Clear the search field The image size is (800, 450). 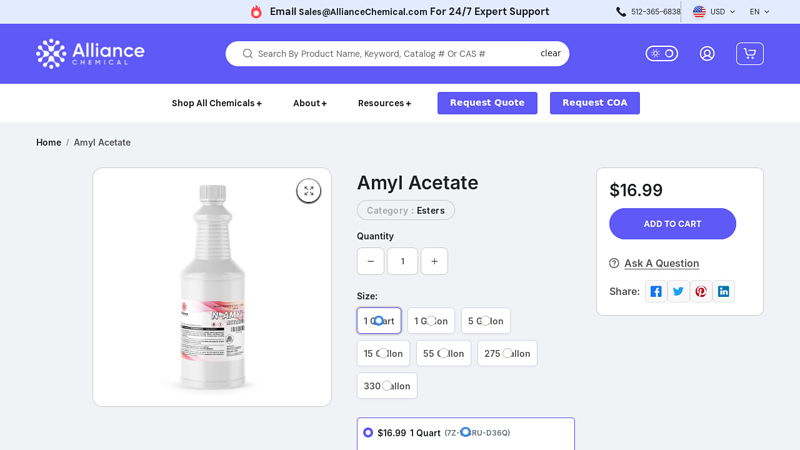(x=551, y=53)
